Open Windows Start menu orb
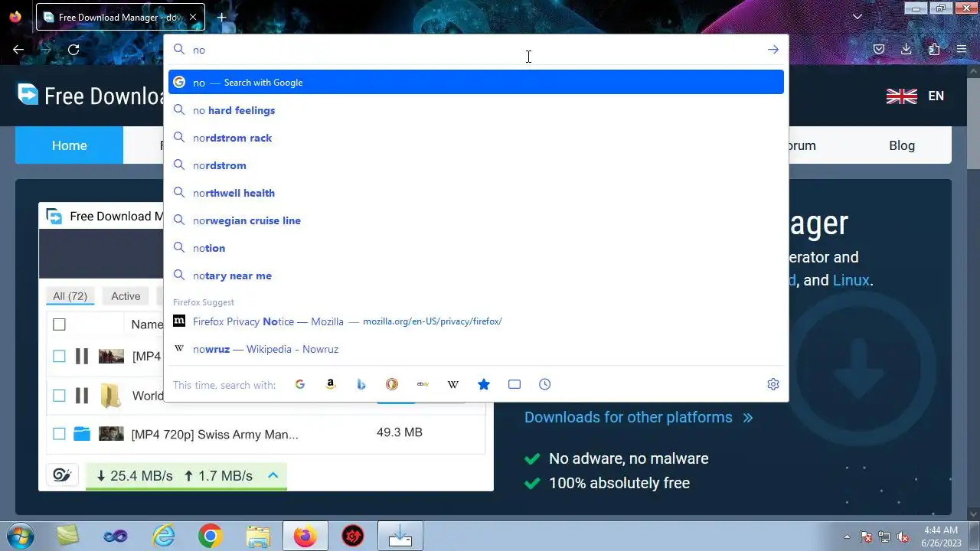This screenshot has height=551, width=980. 19,536
